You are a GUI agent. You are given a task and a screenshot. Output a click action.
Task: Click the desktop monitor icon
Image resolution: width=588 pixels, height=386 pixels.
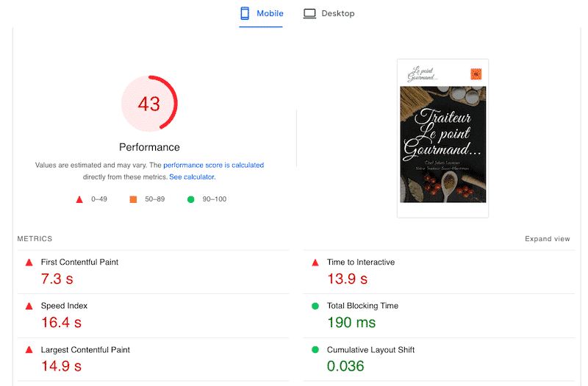tap(309, 13)
